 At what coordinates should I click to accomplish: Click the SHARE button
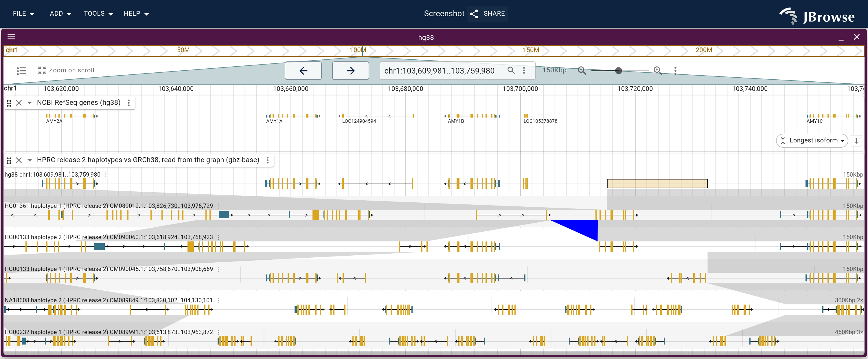coord(487,14)
